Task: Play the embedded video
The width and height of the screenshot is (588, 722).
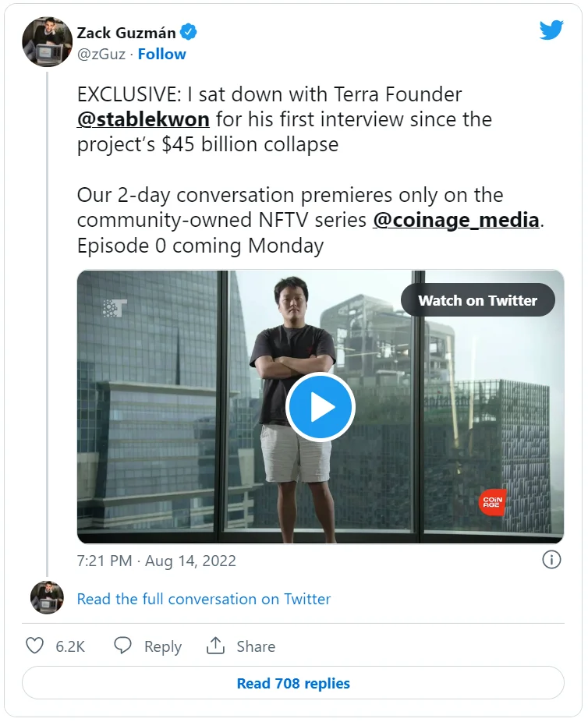Action: pos(320,407)
